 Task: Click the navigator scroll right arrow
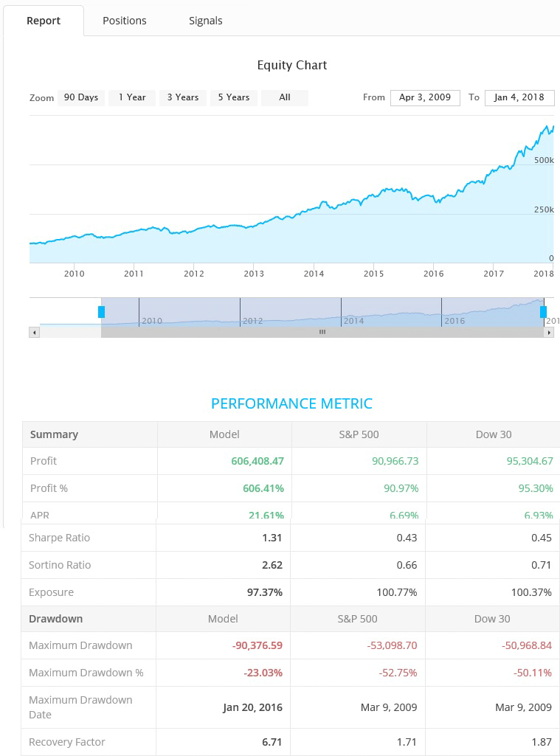(549, 333)
